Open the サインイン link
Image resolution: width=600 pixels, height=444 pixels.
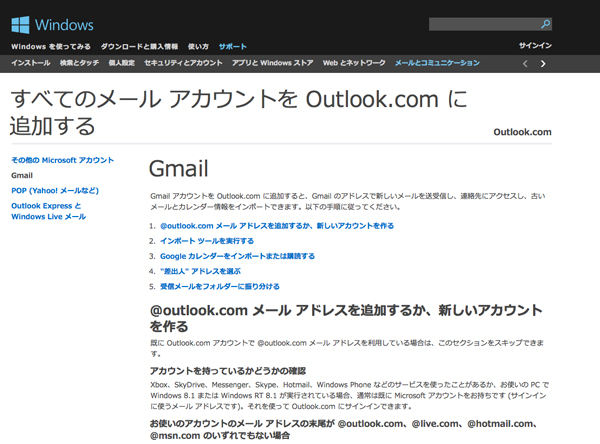[535, 46]
